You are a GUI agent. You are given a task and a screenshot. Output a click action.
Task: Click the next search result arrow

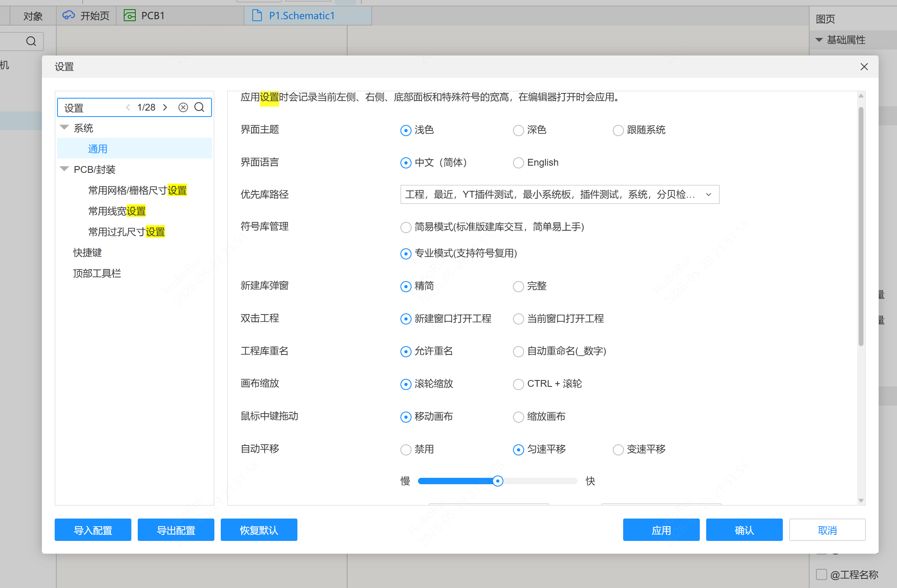[165, 107]
